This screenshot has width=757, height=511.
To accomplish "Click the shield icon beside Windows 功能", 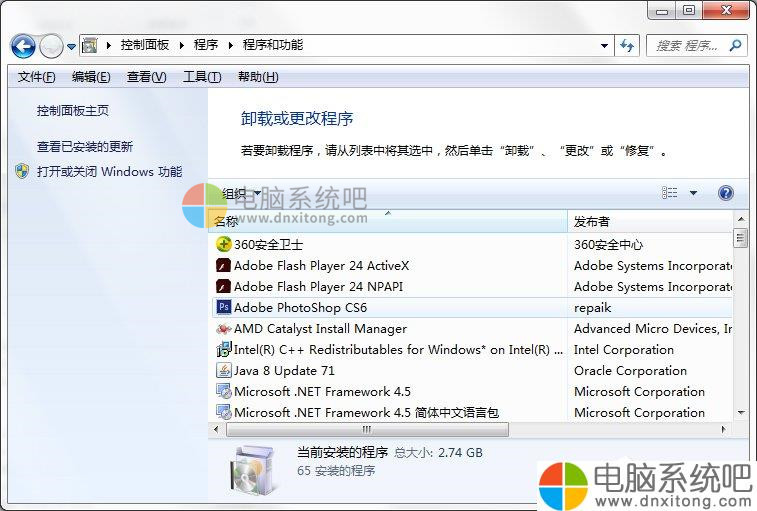I will [22, 171].
